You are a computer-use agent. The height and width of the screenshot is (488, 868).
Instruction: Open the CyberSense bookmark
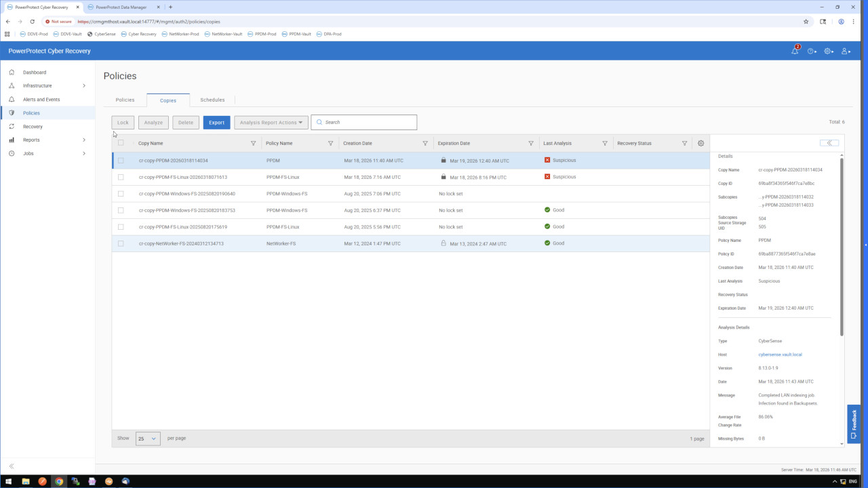102,34
